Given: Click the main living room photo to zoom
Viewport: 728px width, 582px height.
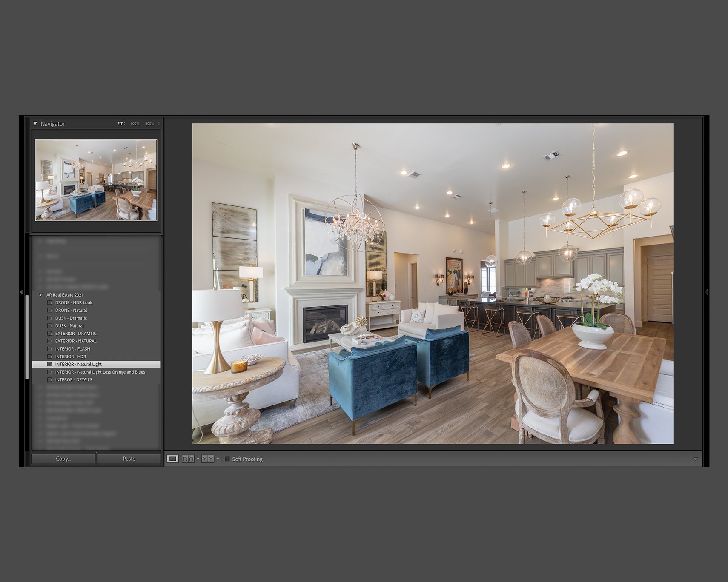Looking at the screenshot, I should tap(433, 284).
